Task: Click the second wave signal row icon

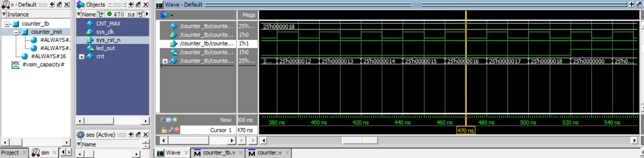Action: [x=173, y=35]
